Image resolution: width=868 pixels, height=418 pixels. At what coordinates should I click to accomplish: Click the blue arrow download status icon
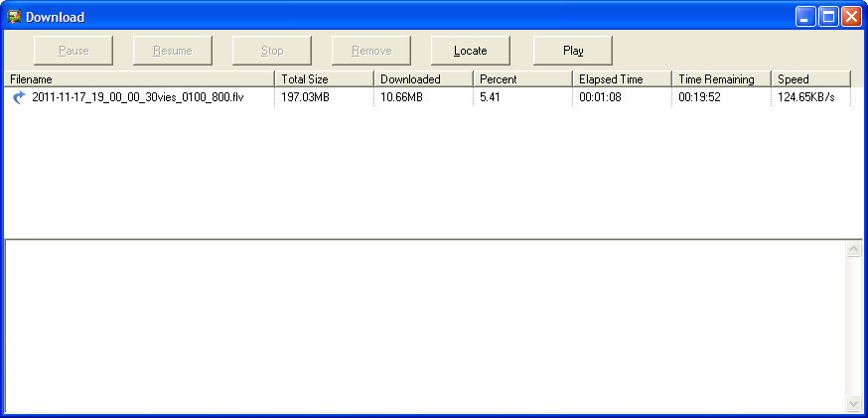(19, 98)
